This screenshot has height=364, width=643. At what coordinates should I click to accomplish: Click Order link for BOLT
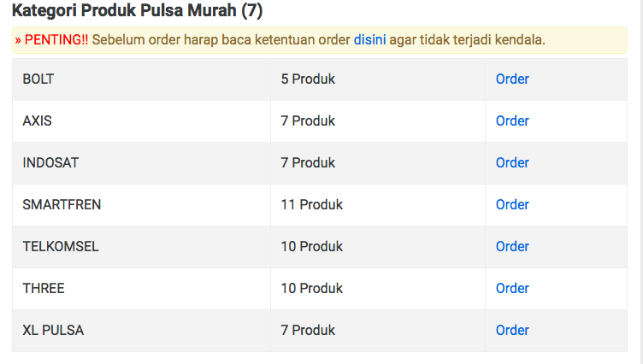(x=512, y=79)
